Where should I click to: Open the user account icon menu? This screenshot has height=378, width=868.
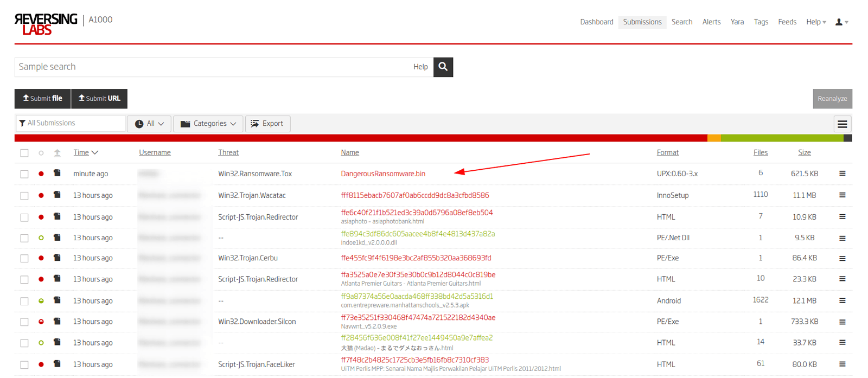pos(841,22)
